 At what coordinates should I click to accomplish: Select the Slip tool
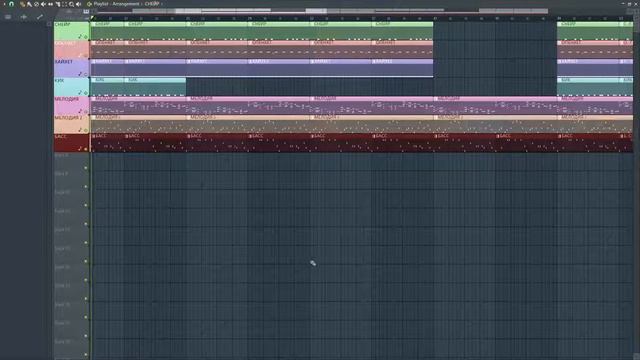point(50,4)
